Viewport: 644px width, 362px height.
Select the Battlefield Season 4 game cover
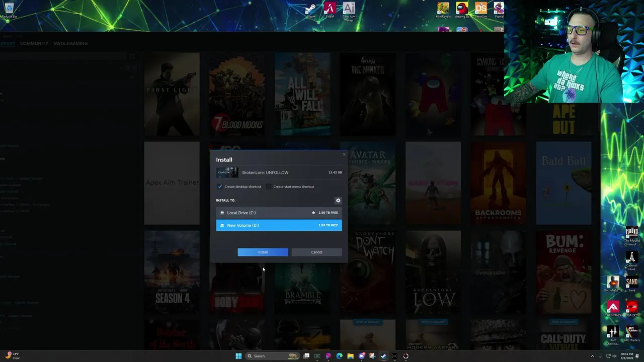click(x=172, y=272)
